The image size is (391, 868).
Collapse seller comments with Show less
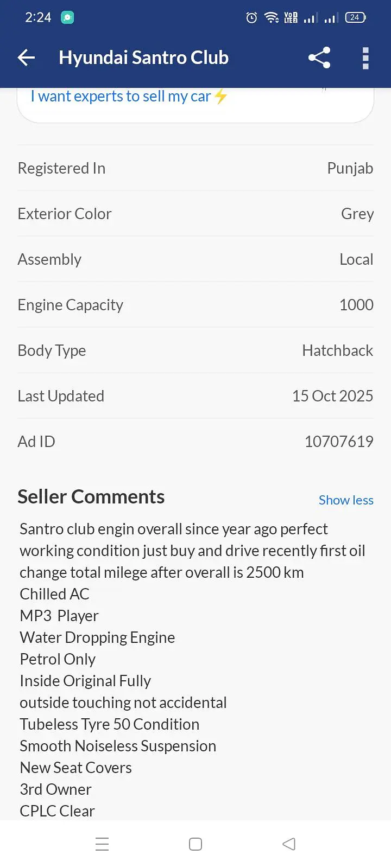tap(346, 500)
